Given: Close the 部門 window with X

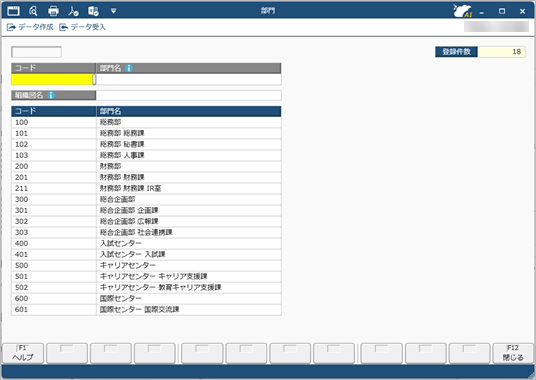Looking at the screenshot, I should tap(522, 11).
